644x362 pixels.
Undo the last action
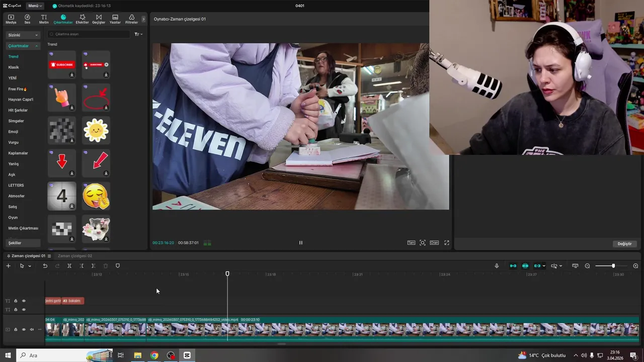click(x=45, y=266)
